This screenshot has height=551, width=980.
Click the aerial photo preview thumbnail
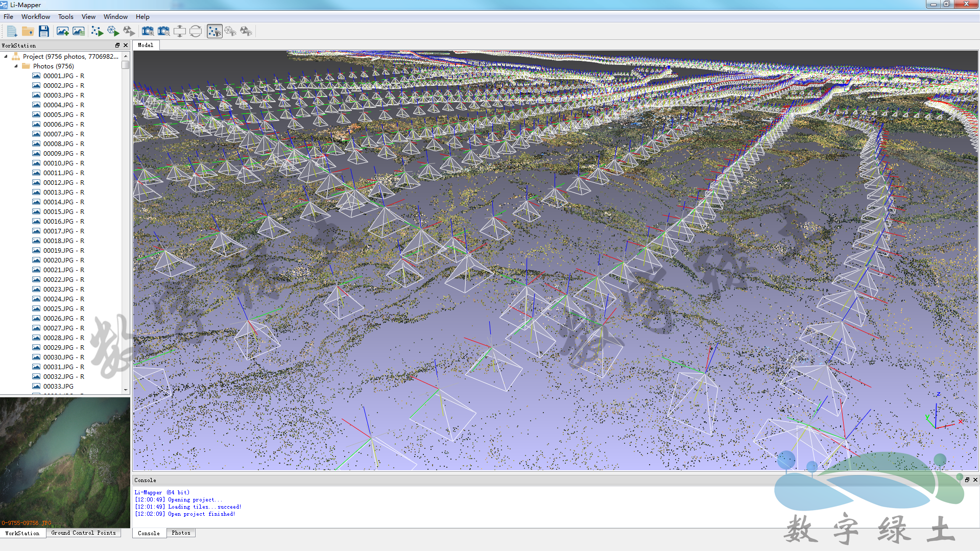65,462
